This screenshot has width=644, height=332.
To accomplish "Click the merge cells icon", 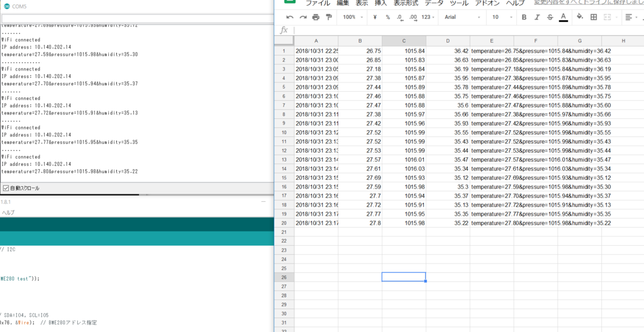I will [x=607, y=17].
